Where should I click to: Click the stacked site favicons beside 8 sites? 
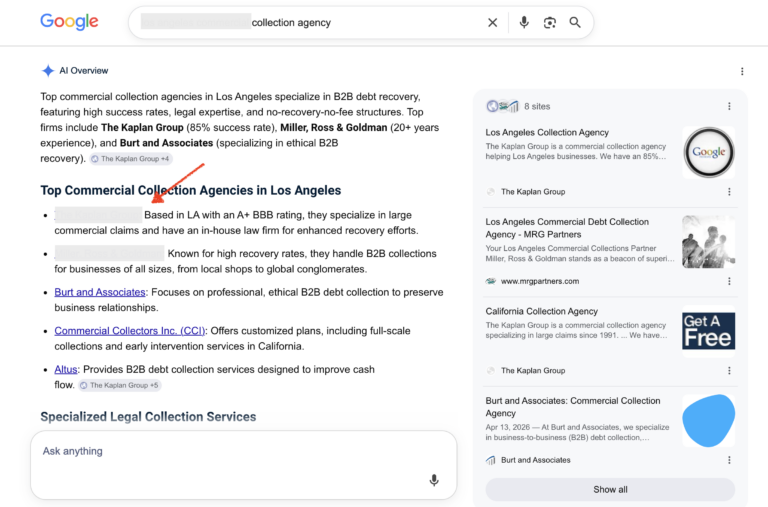coord(502,106)
